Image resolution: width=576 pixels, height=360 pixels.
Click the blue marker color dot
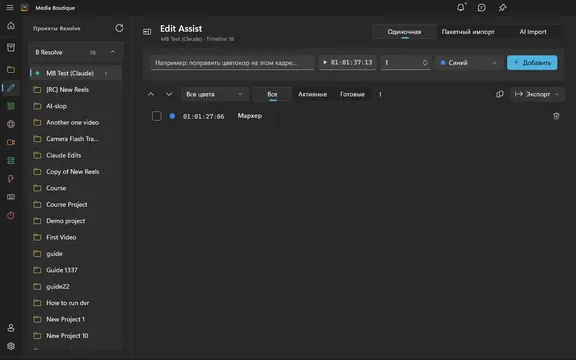click(x=172, y=116)
